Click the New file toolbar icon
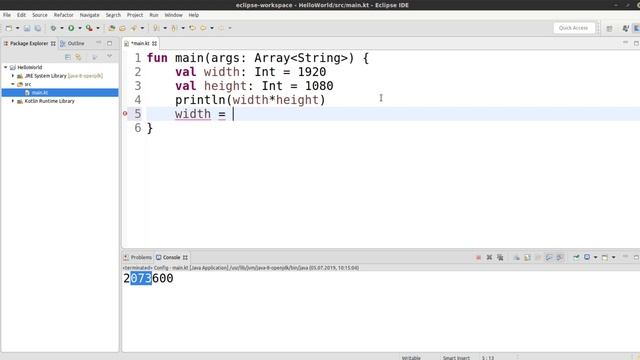The width and height of the screenshot is (640, 360). click(x=9, y=28)
